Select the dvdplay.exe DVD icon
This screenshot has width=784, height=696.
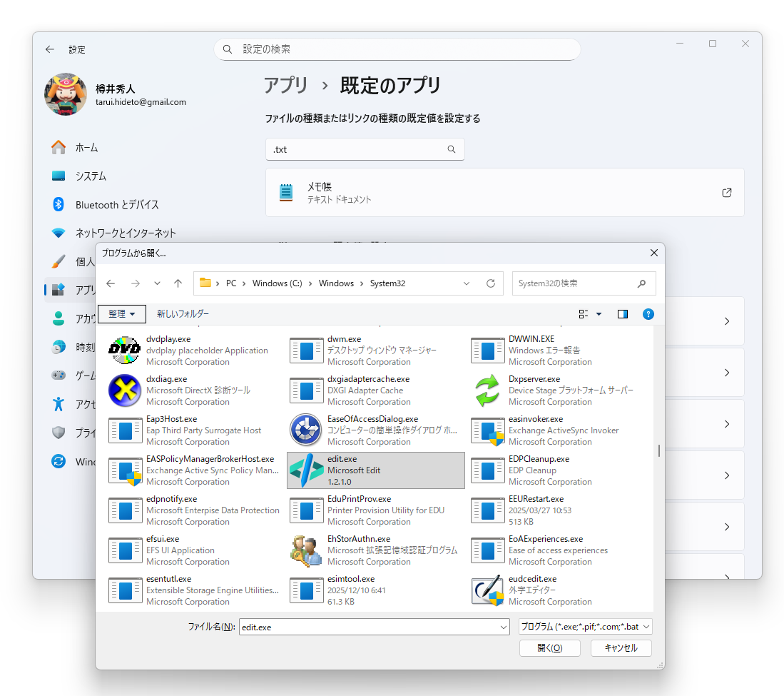(125, 350)
